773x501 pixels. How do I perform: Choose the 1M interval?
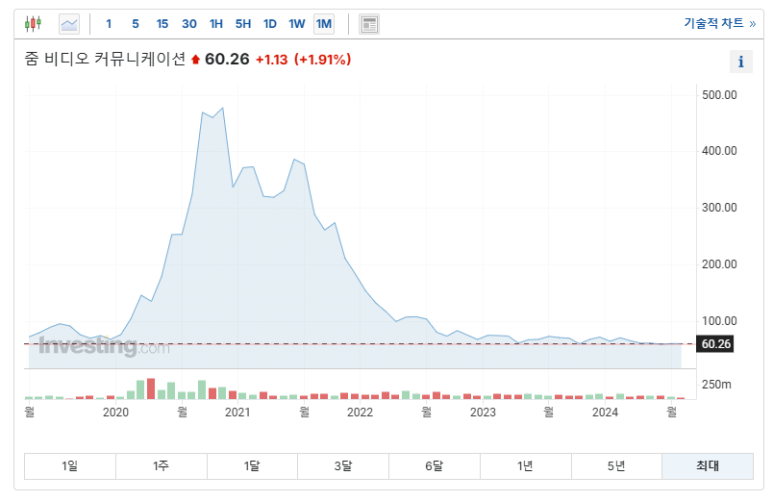tap(324, 24)
